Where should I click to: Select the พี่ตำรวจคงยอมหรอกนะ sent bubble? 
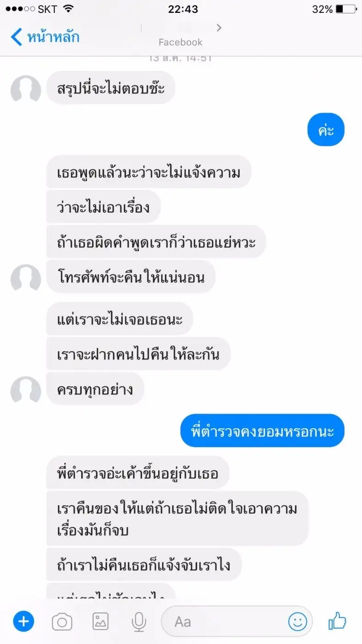coord(262,431)
